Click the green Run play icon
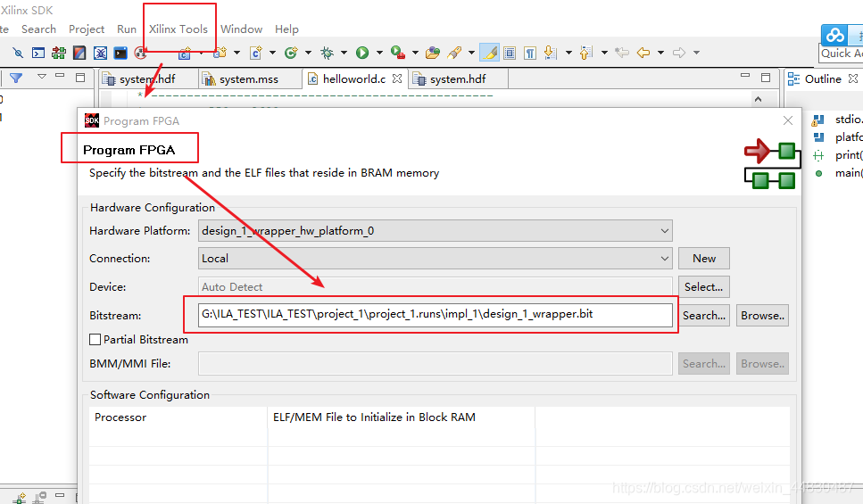This screenshot has width=863, height=504. [x=362, y=53]
